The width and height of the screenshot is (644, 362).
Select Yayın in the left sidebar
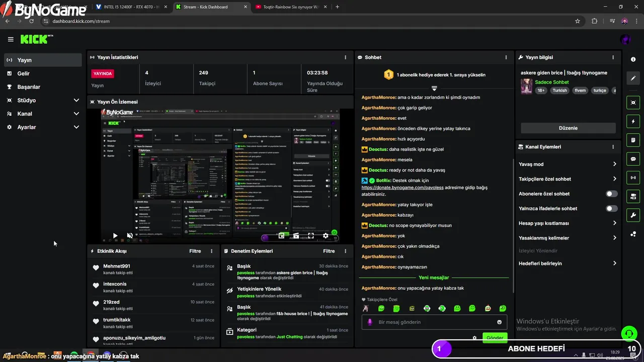point(43,60)
